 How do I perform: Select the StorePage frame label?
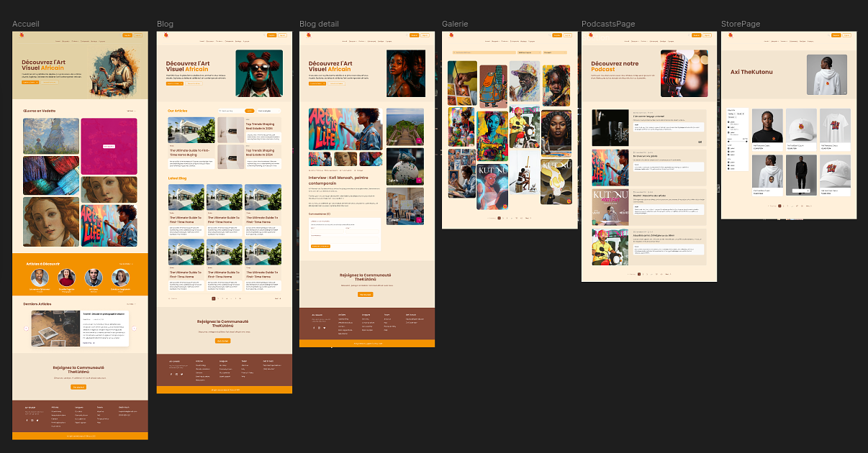pyautogui.click(x=741, y=24)
